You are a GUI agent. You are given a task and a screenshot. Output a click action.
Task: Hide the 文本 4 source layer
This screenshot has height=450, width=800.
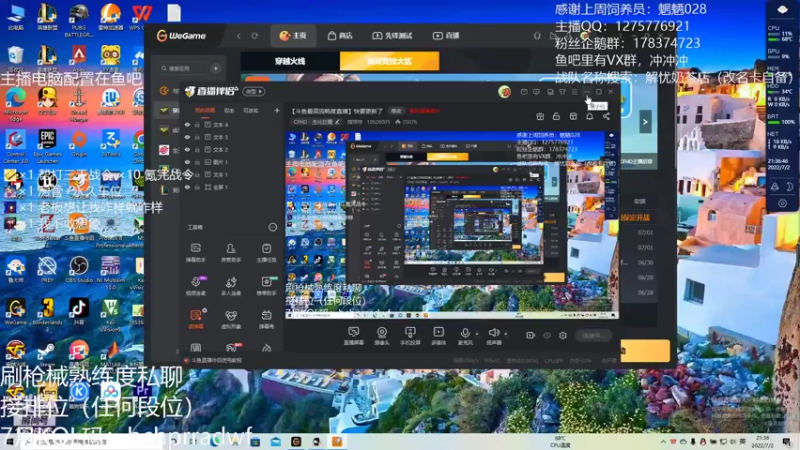[x=187, y=124]
